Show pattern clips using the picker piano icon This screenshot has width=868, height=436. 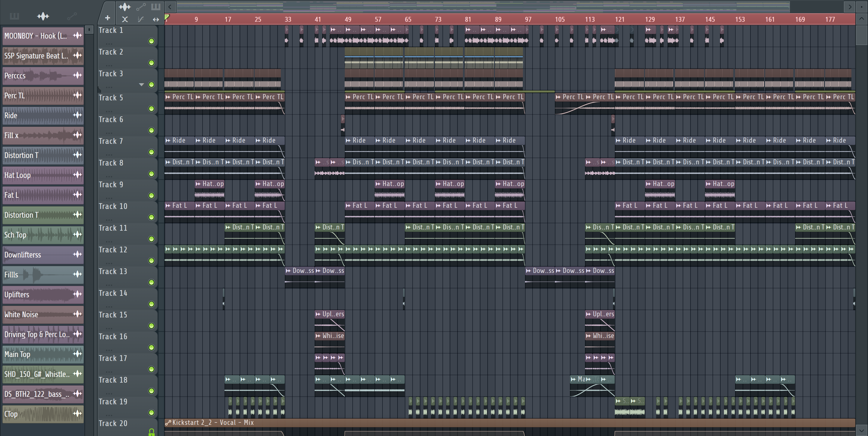point(14,16)
